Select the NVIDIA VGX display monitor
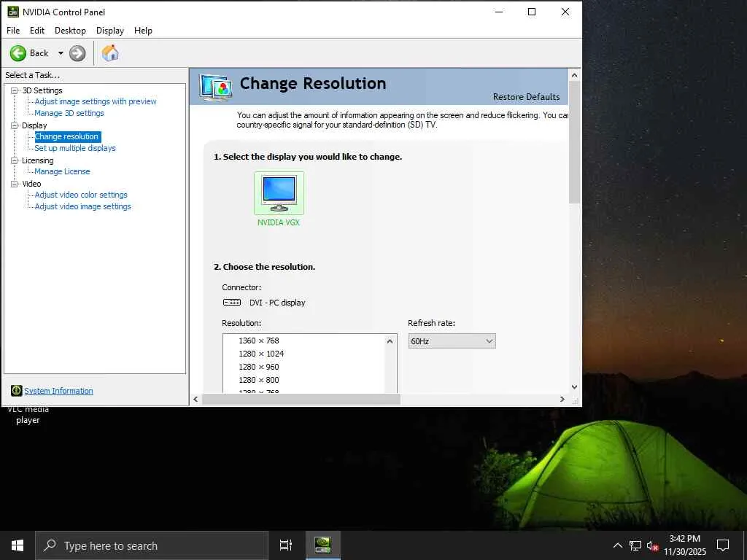The width and height of the screenshot is (747, 560). 279,193
